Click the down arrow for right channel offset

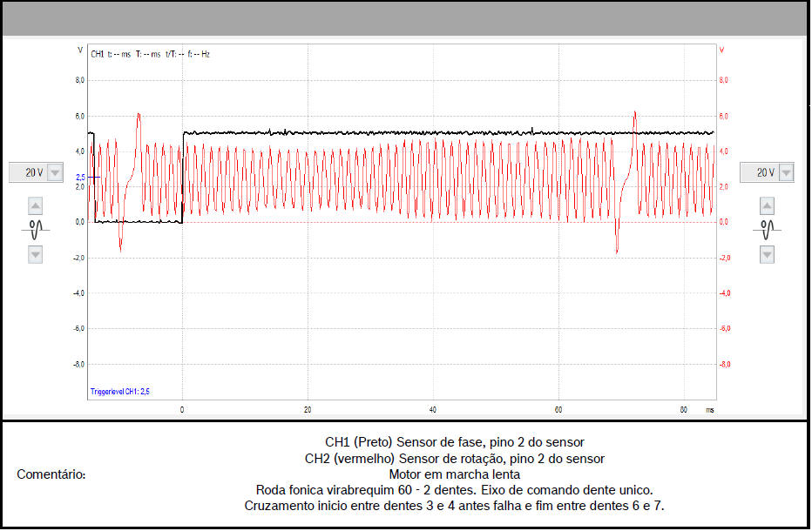767,254
